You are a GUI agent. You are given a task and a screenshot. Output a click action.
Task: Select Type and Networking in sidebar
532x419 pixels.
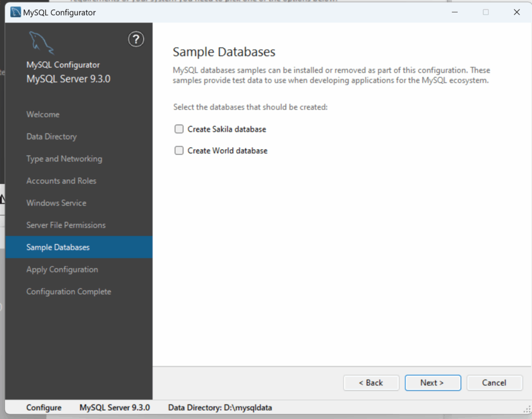pyautogui.click(x=64, y=159)
